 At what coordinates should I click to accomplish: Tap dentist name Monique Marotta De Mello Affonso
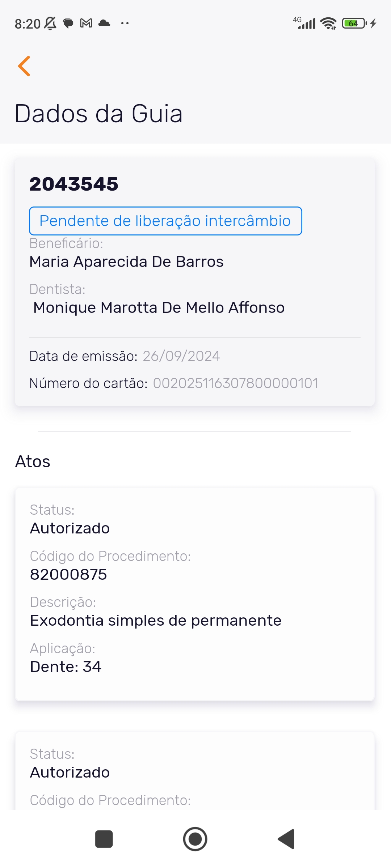(159, 308)
